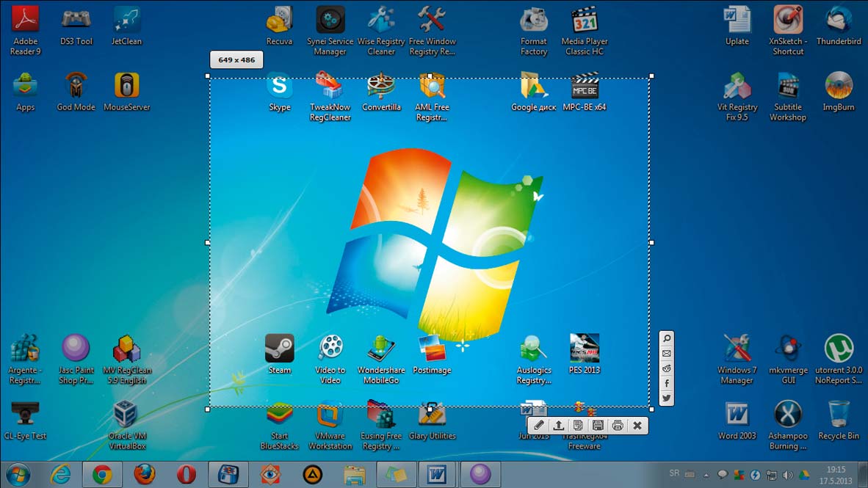Screen dimensions: 868x488
Task: Copy the selection with the copy icon
Action: [578, 426]
